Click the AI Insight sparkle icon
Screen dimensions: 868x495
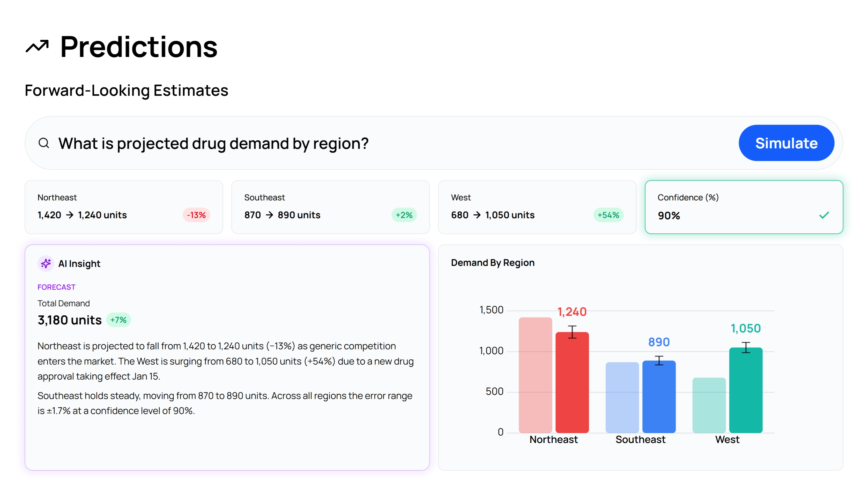click(x=46, y=263)
